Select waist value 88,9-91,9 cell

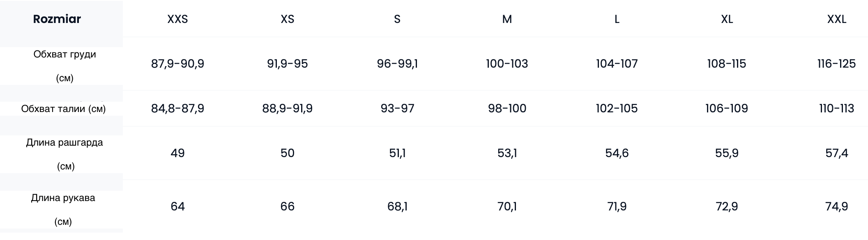(287, 108)
